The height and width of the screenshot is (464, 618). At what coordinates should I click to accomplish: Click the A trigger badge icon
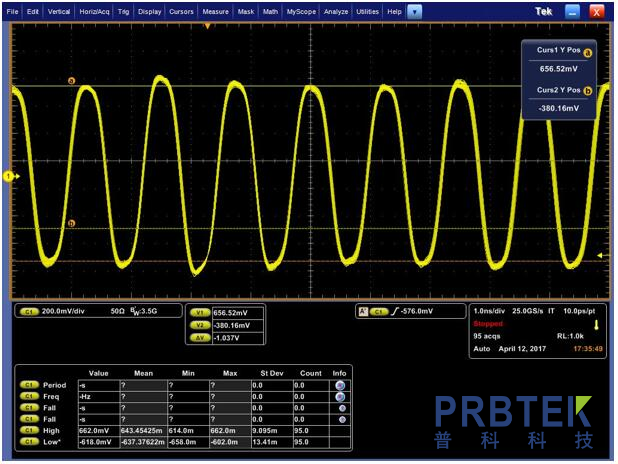pyautogui.click(x=363, y=312)
